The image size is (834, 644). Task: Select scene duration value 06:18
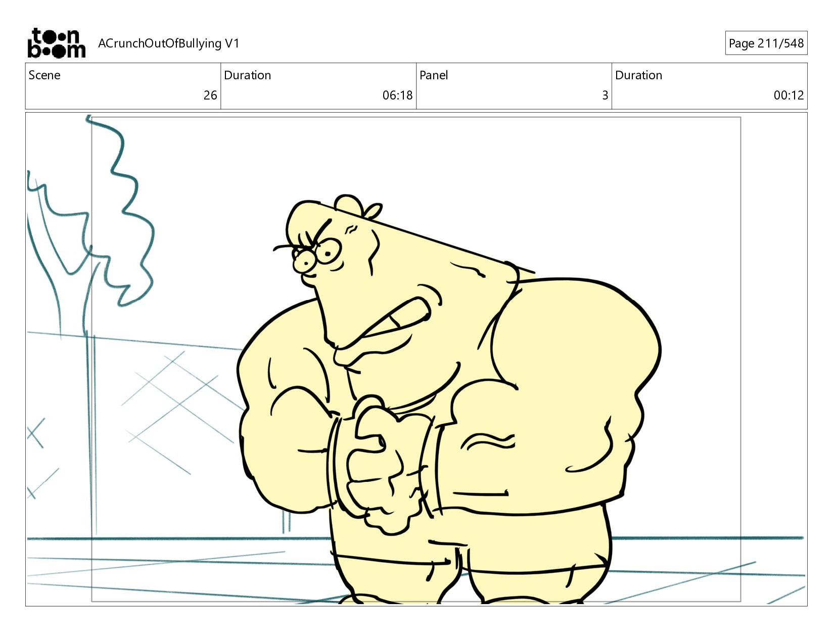397,95
